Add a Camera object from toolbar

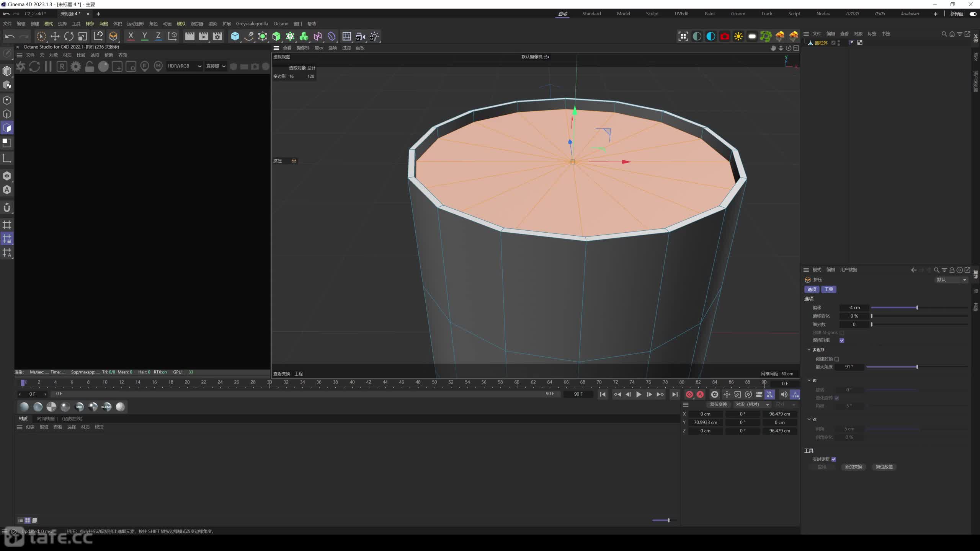click(361, 36)
